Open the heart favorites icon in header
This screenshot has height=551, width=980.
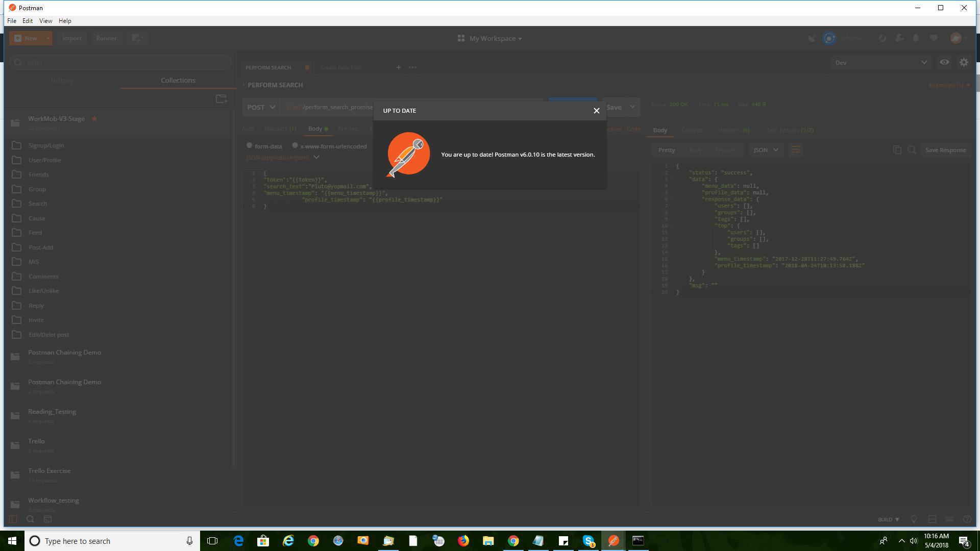click(x=934, y=38)
